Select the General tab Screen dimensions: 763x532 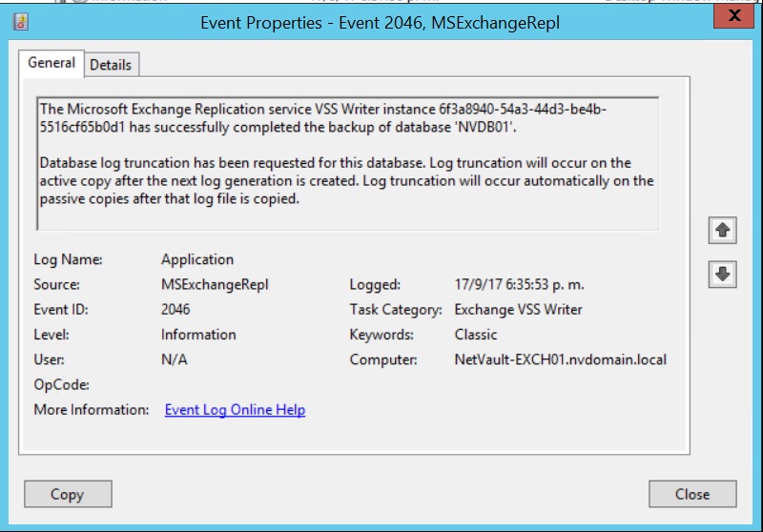[x=52, y=63]
